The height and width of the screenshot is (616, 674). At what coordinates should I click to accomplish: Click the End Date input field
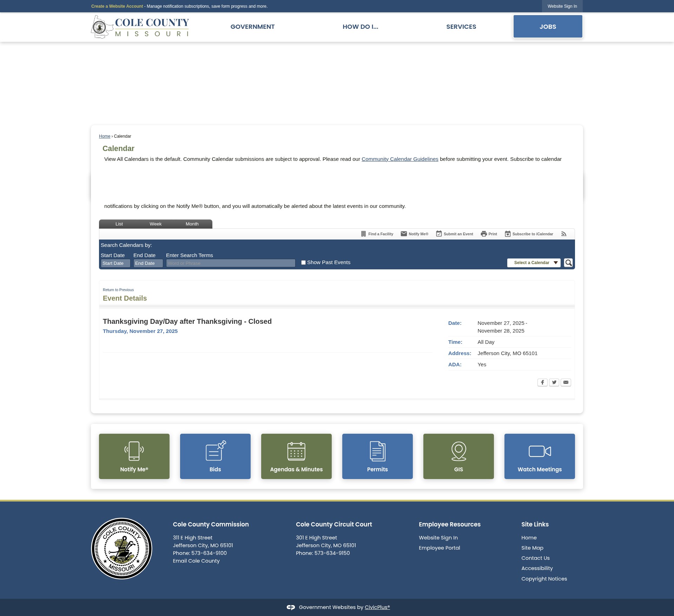click(148, 263)
